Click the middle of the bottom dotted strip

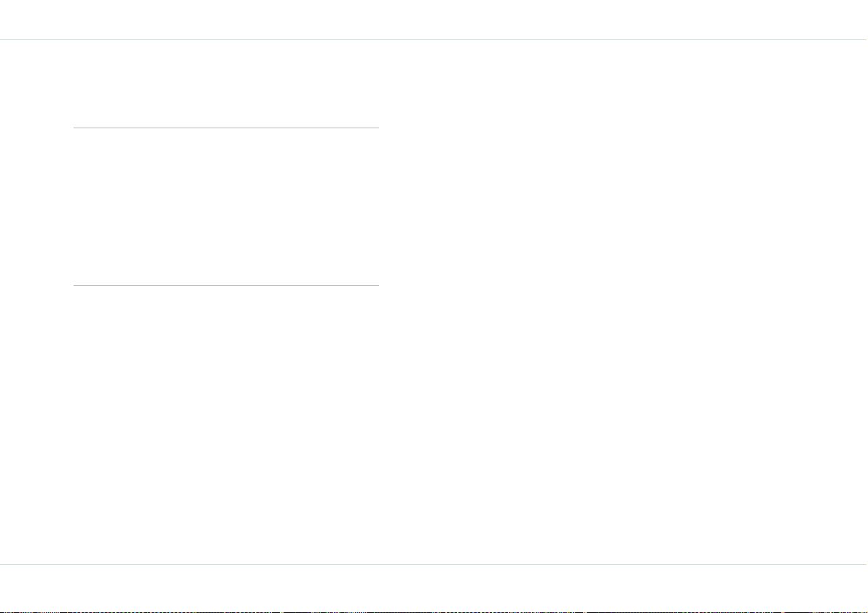[434, 612]
